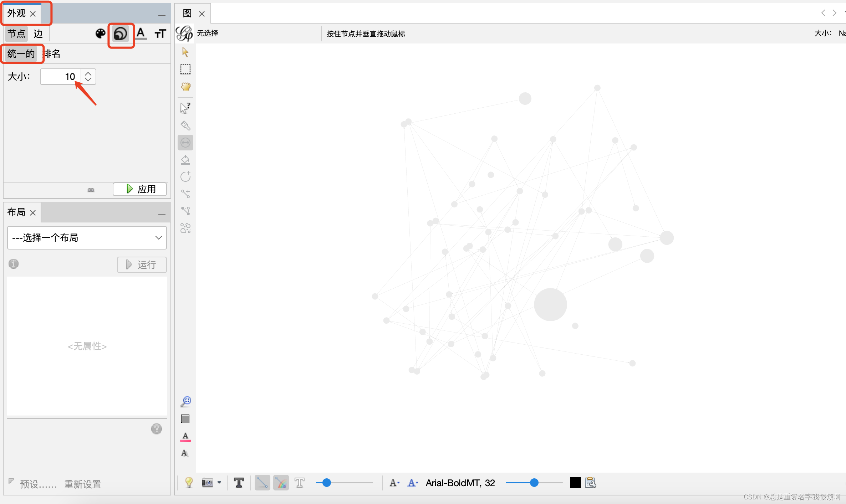The width and height of the screenshot is (846, 504).
Task: Open the '---选择一个布局' layout dropdown
Action: (x=87, y=237)
